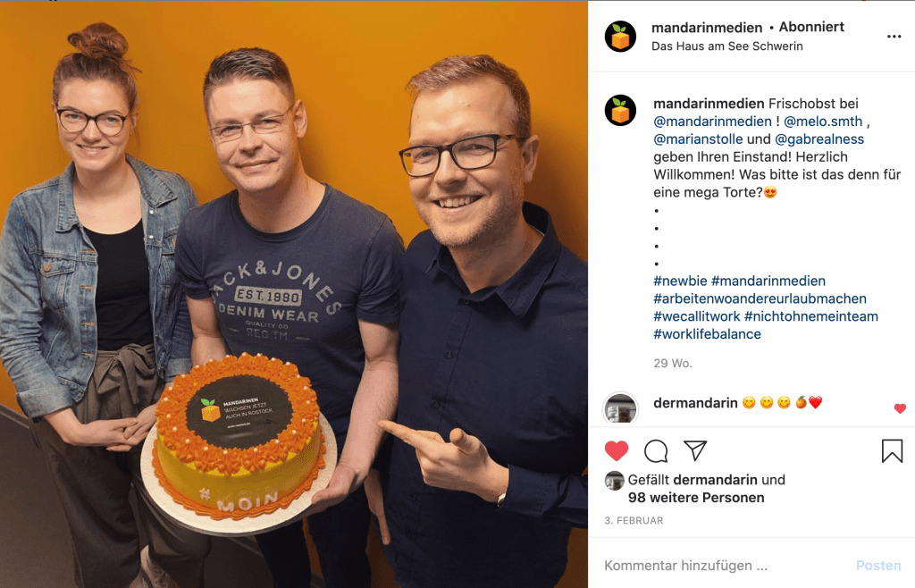The height and width of the screenshot is (588, 915).
Task: Toggle like on dermandarin's comment heart
Action: coord(900,408)
